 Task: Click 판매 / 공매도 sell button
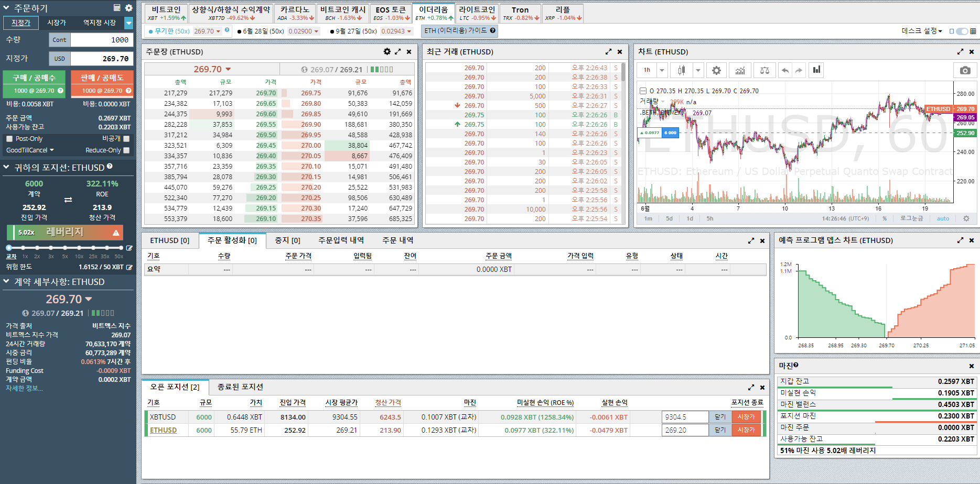pos(102,84)
